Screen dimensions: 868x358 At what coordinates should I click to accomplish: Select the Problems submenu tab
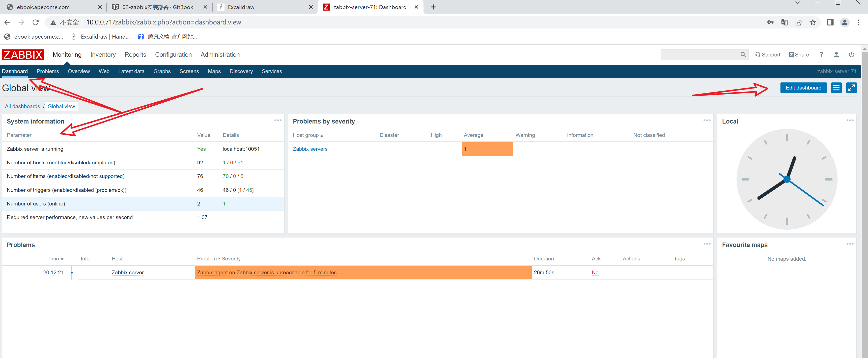point(48,71)
